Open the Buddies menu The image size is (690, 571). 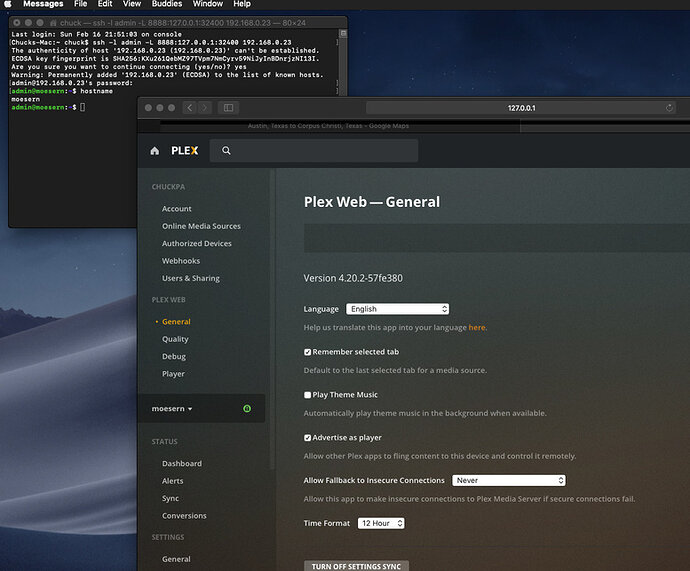pos(167,4)
